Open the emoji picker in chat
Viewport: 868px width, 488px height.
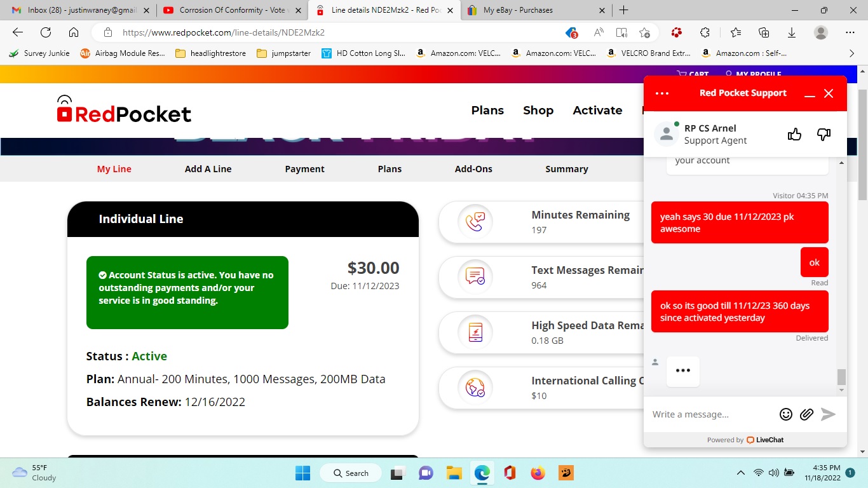[x=786, y=414]
